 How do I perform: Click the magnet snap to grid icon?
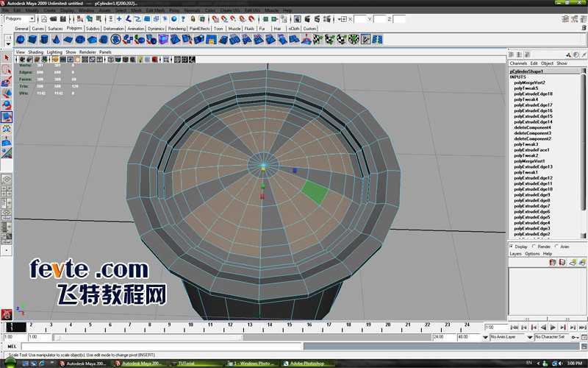tap(215, 19)
